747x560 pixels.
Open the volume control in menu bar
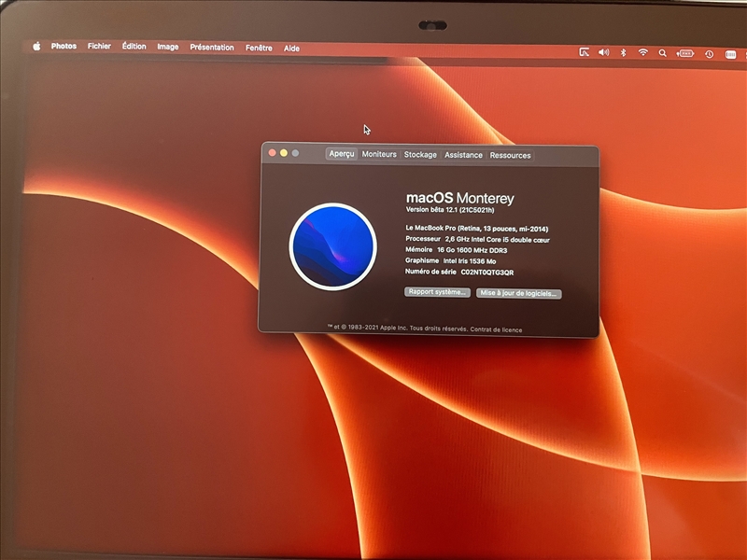603,52
